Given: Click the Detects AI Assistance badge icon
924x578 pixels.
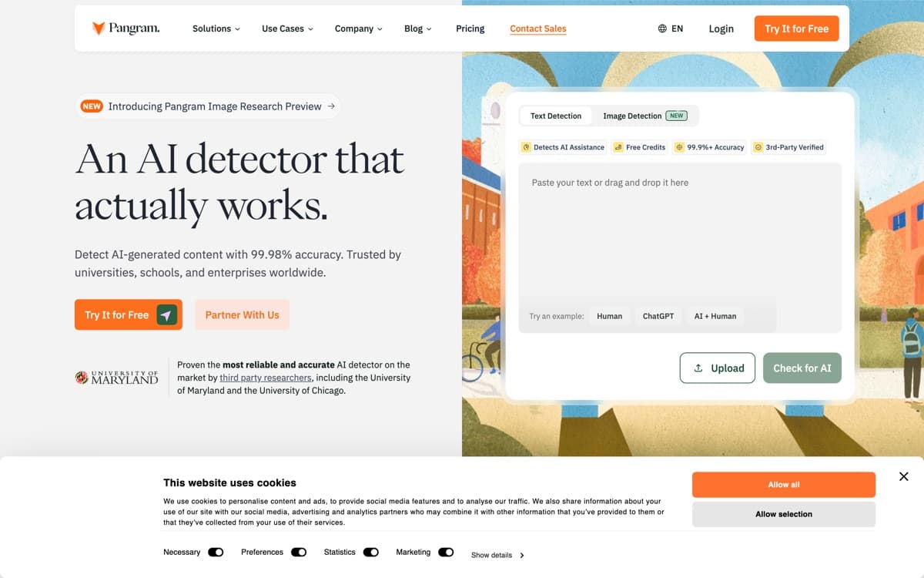Looking at the screenshot, I should [x=527, y=147].
